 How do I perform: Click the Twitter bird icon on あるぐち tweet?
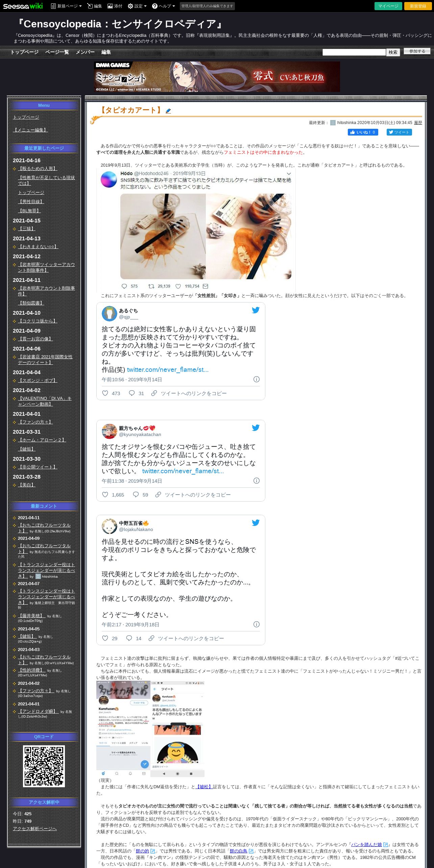tap(256, 310)
